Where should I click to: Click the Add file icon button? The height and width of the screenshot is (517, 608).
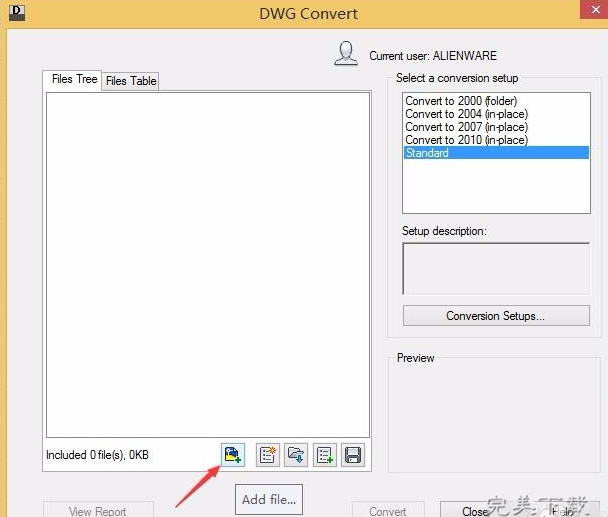[233, 455]
